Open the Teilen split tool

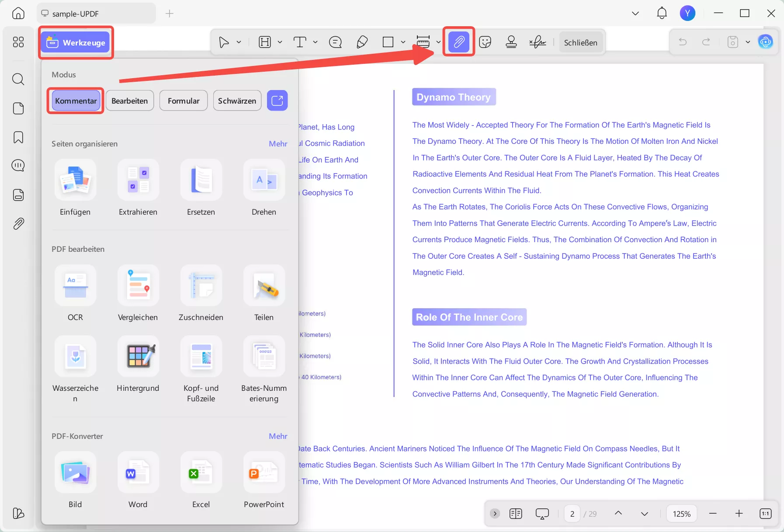pyautogui.click(x=264, y=293)
